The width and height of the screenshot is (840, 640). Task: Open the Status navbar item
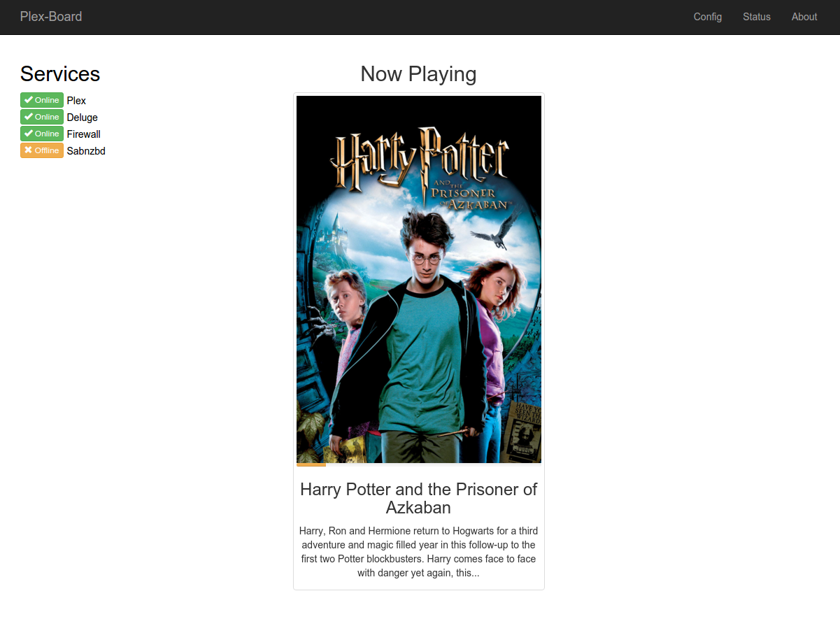coord(757,17)
